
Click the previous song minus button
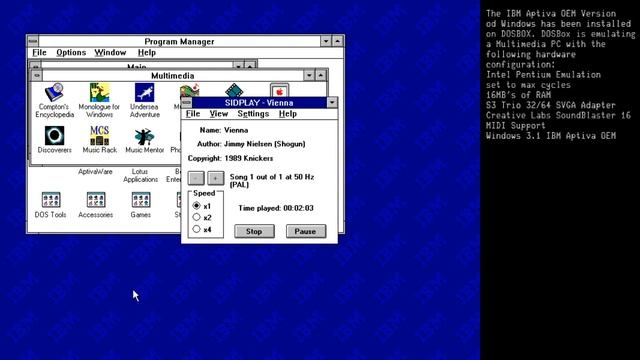(x=196, y=178)
